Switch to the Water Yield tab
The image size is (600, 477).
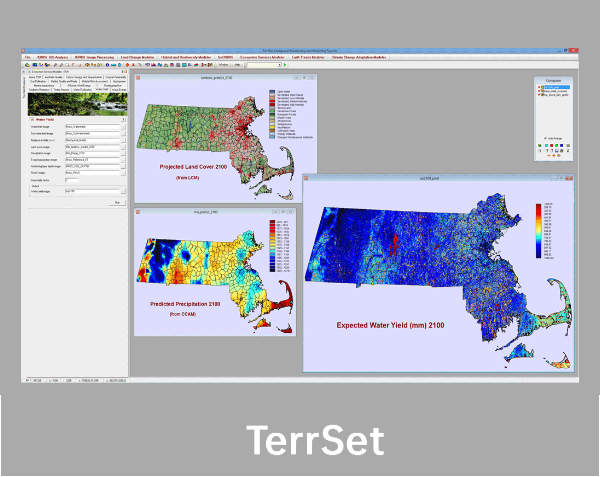[102, 90]
